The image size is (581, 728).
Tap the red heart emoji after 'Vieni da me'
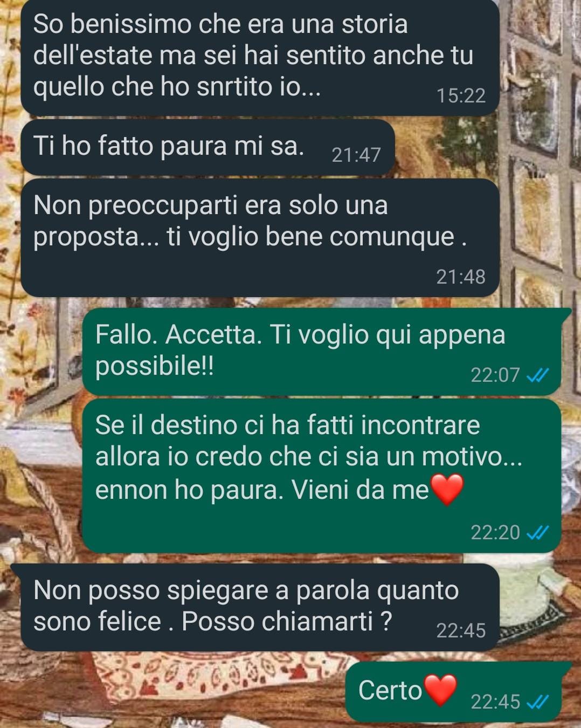point(447,489)
